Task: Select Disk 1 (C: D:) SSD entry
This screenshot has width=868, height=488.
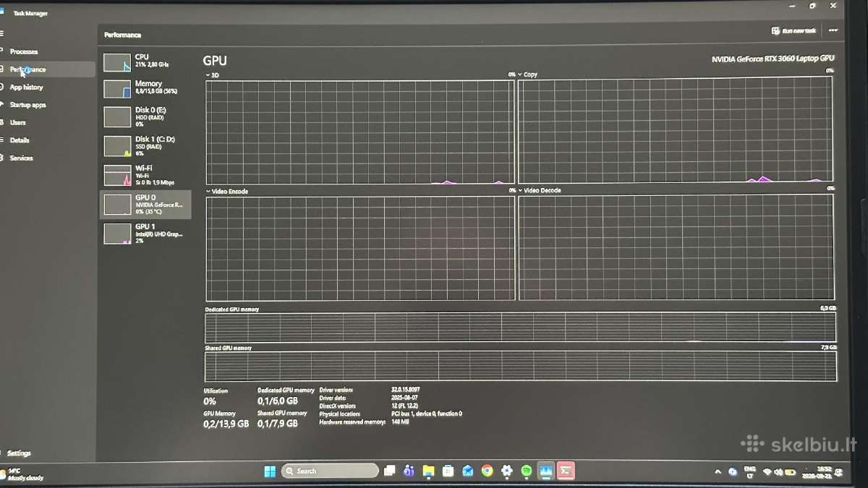Action: point(145,145)
